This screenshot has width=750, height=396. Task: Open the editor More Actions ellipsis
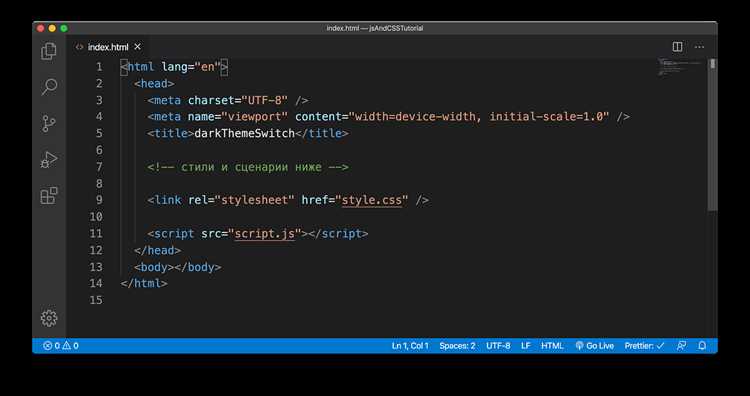[699, 47]
